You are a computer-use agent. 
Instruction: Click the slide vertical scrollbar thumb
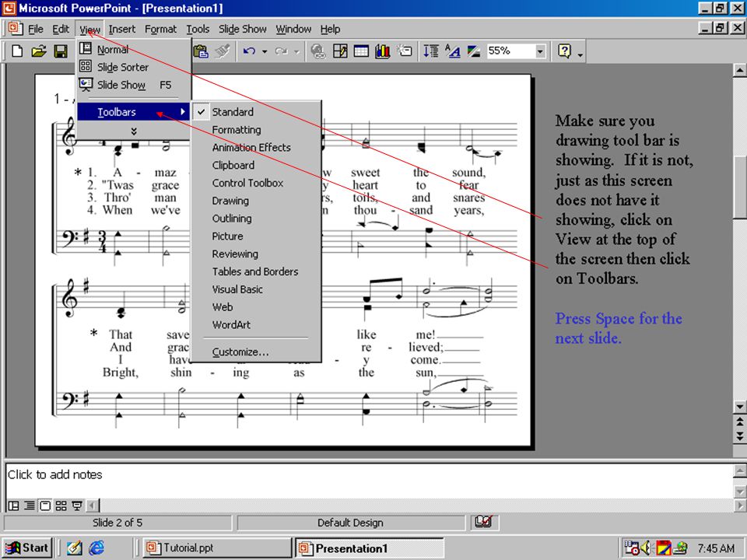click(x=739, y=187)
